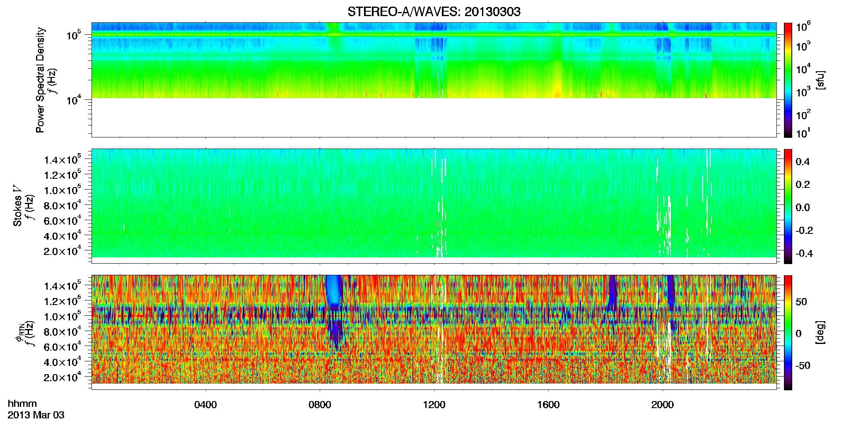
Task: Click the 6.0×10^4 tick in the φRTN panel
Action: click(x=62, y=346)
